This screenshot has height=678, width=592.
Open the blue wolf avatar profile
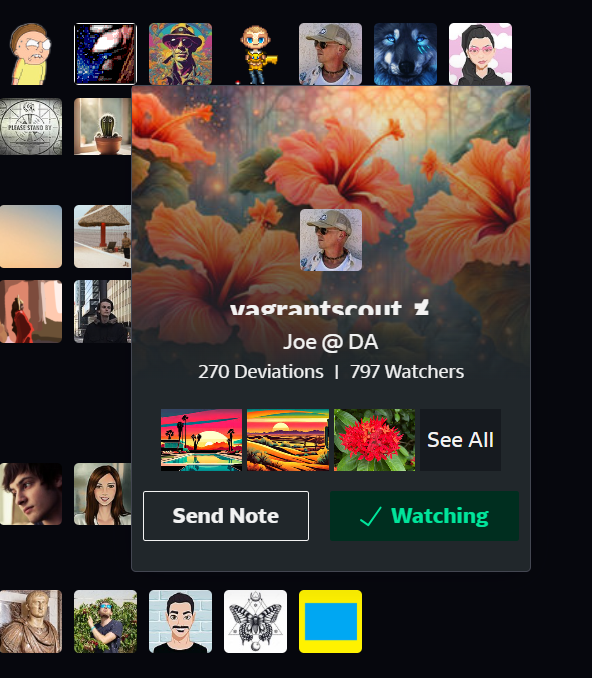(x=405, y=54)
